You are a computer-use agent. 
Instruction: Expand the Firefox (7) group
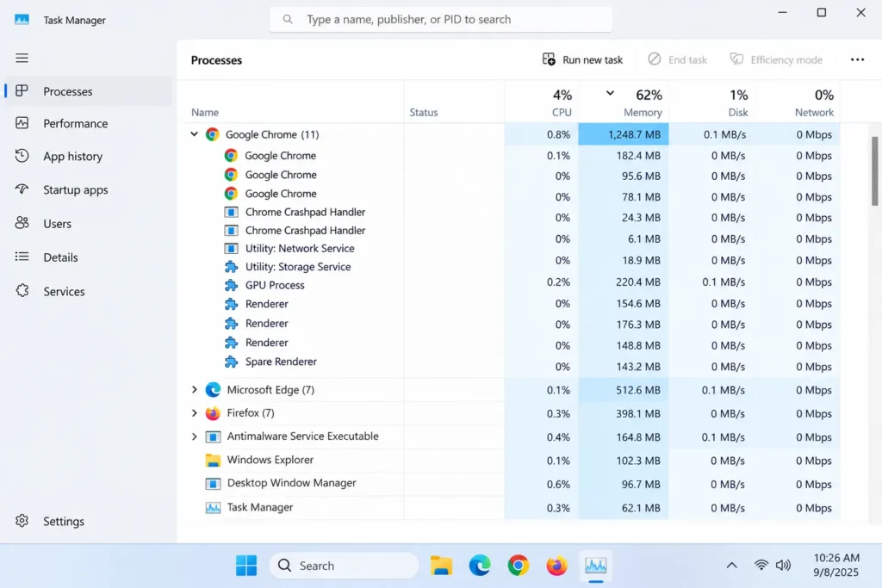coord(194,413)
